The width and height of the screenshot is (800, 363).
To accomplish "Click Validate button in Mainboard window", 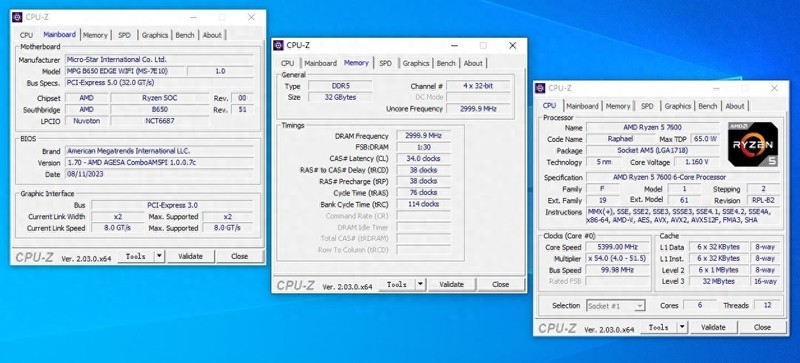I will [190, 256].
